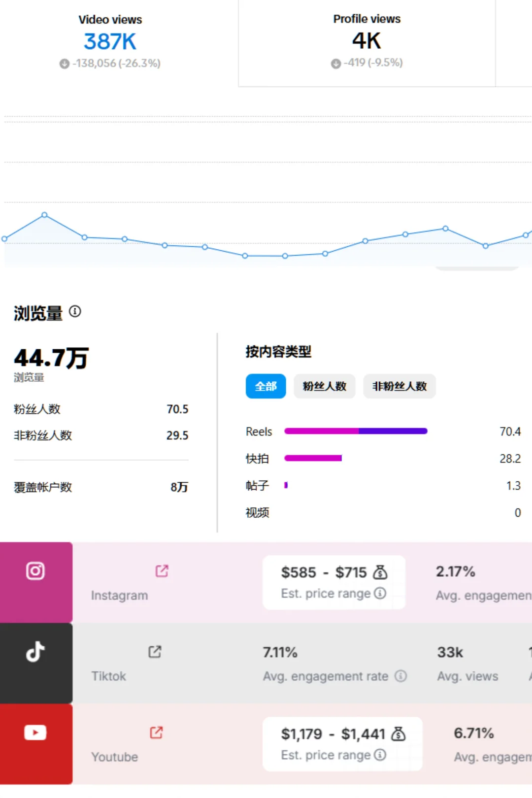This screenshot has height=798, width=532.
Task: Click the 视频 row label
Action: [x=257, y=513]
